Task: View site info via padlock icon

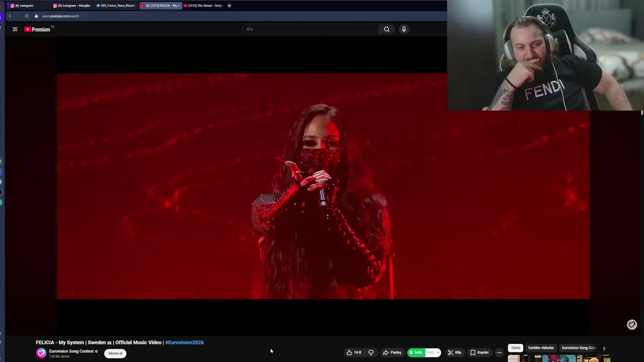Action: point(36,16)
